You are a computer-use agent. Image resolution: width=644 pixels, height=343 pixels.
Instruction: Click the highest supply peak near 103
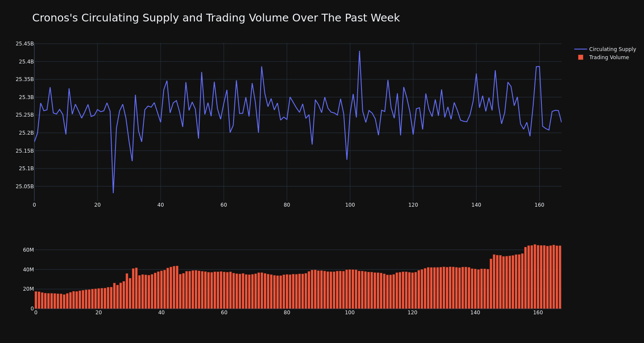[x=359, y=51]
